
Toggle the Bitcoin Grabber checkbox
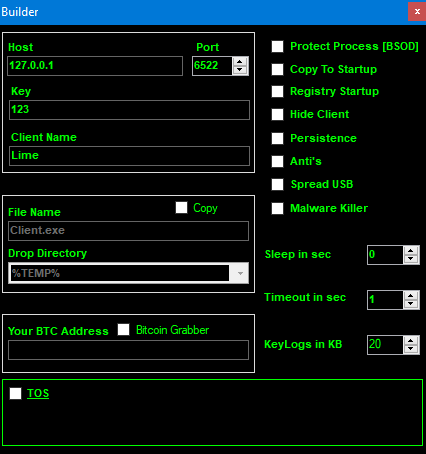point(123,329)
